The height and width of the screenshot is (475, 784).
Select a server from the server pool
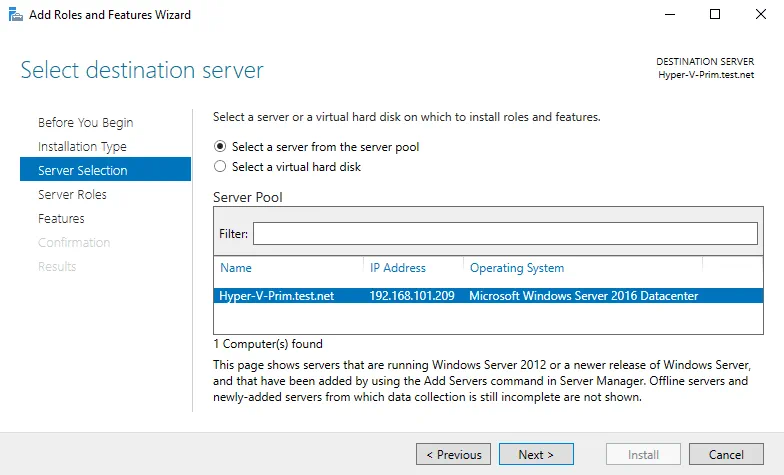coord(220,147)
